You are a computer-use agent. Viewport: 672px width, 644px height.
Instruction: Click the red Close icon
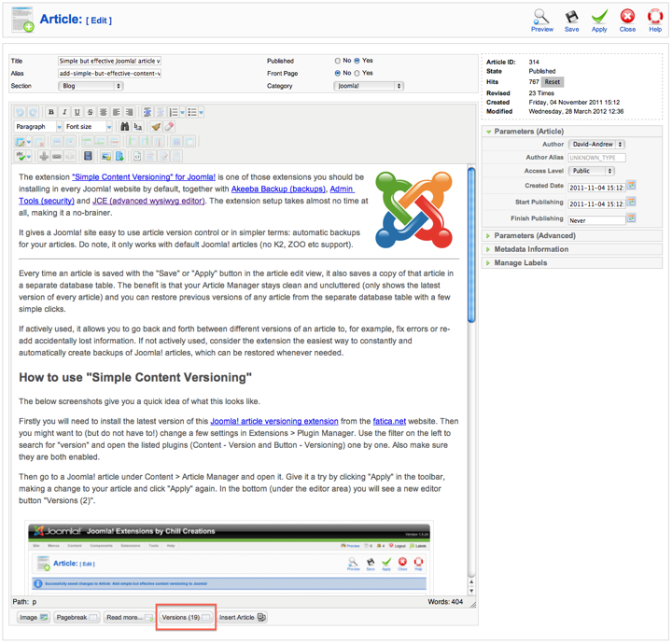627,17
